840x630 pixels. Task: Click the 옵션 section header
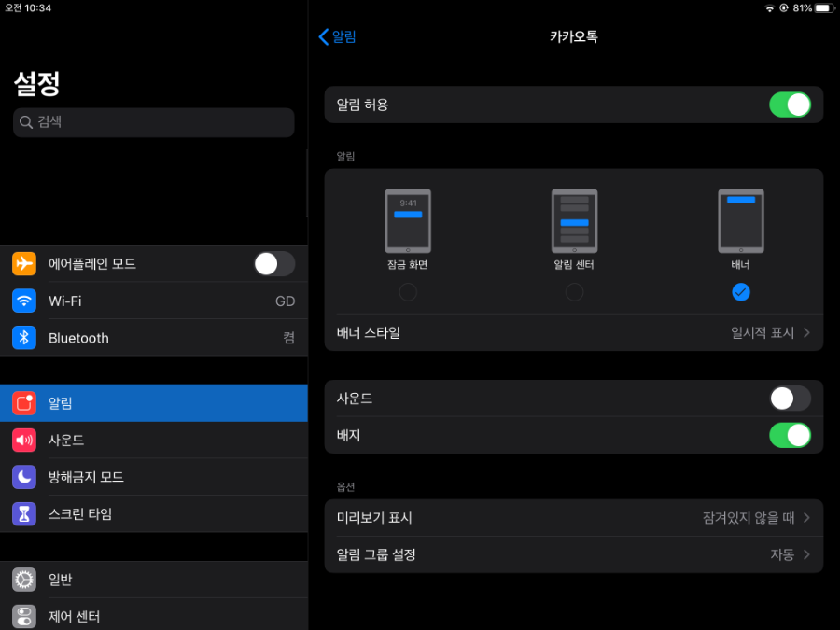(345, 486)
